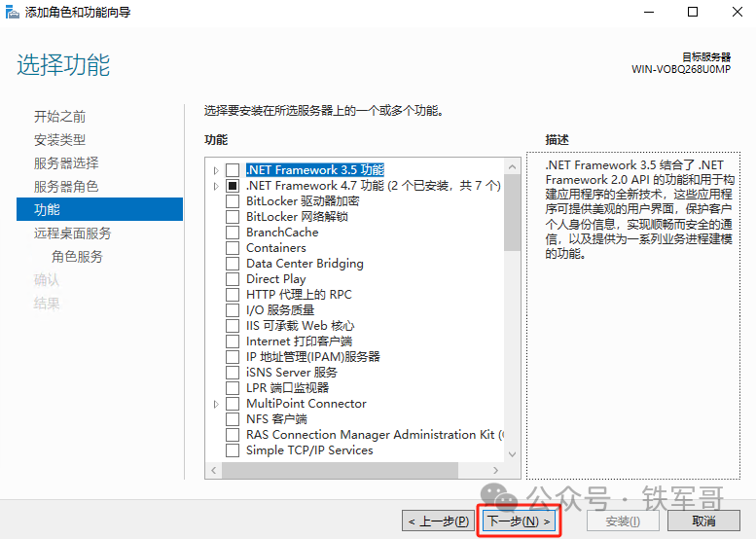Select the BranchCache feature row text
The image size is (756, 539).
[282, 233]
